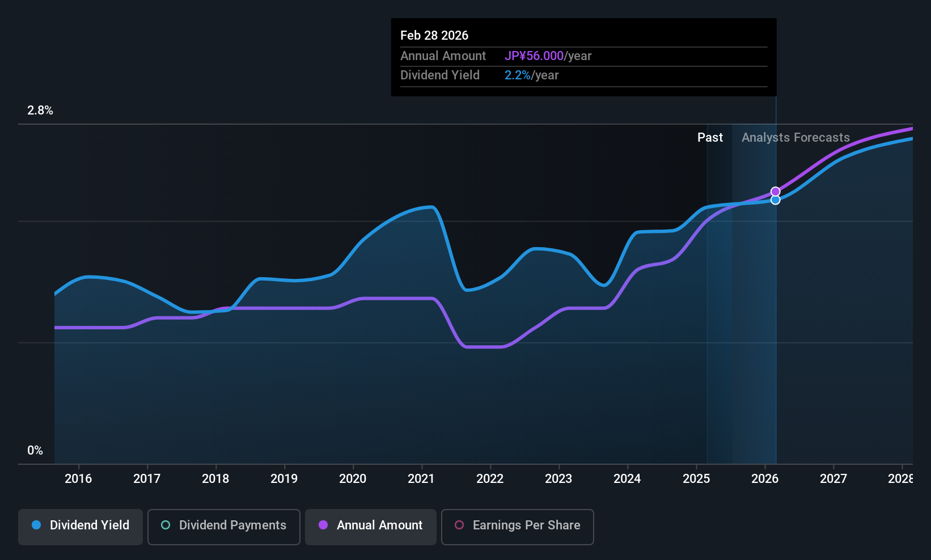The image size is (931, 560).
Task: Select the blue Dividend Yield data point marker
Action: pyautogui.click(x=775, y=200)
